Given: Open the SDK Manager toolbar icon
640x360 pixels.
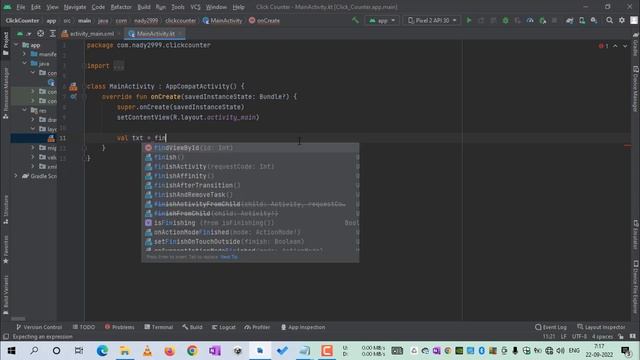Looking at the screenshot, I should [x=594, y=20].
